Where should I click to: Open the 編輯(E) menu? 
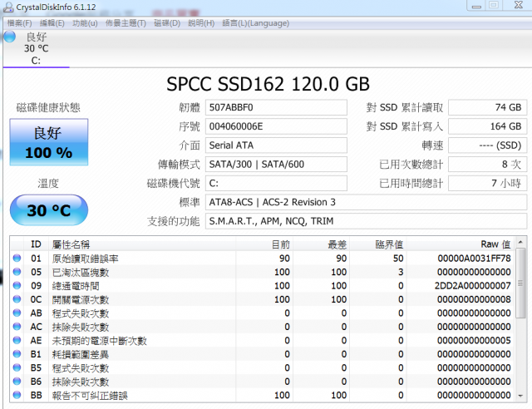pyautogui.click(x=52, y=23)
